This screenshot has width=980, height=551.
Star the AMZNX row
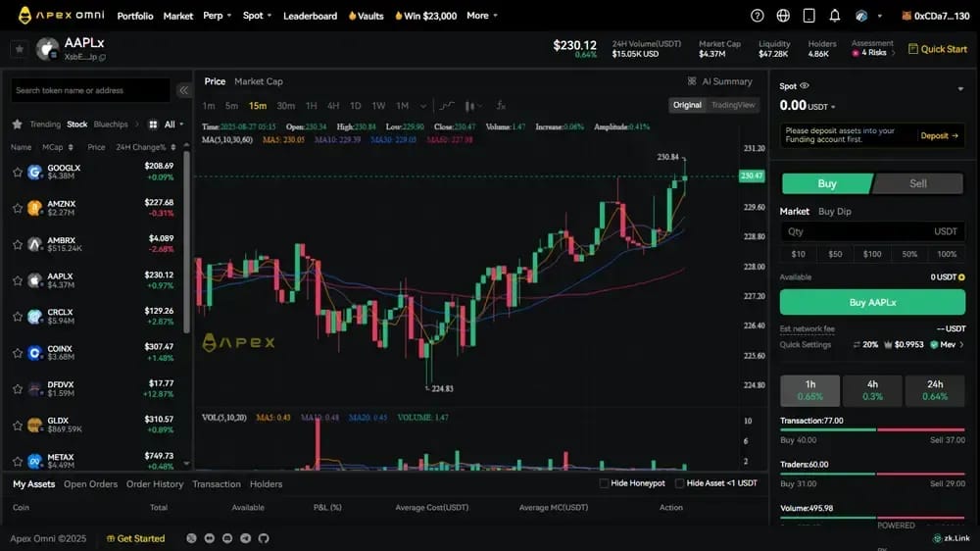click(18, 208)
